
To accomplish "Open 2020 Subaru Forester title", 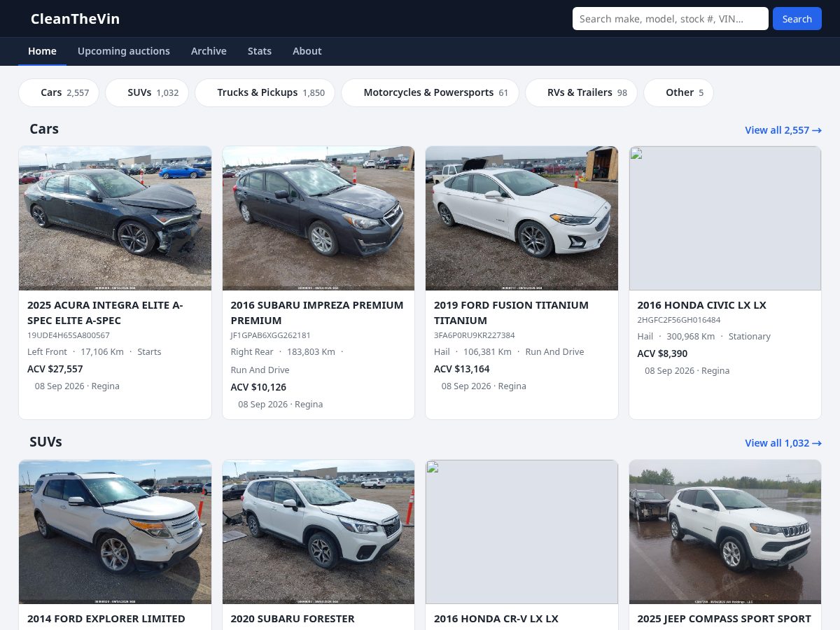I will tap(293, 619).
